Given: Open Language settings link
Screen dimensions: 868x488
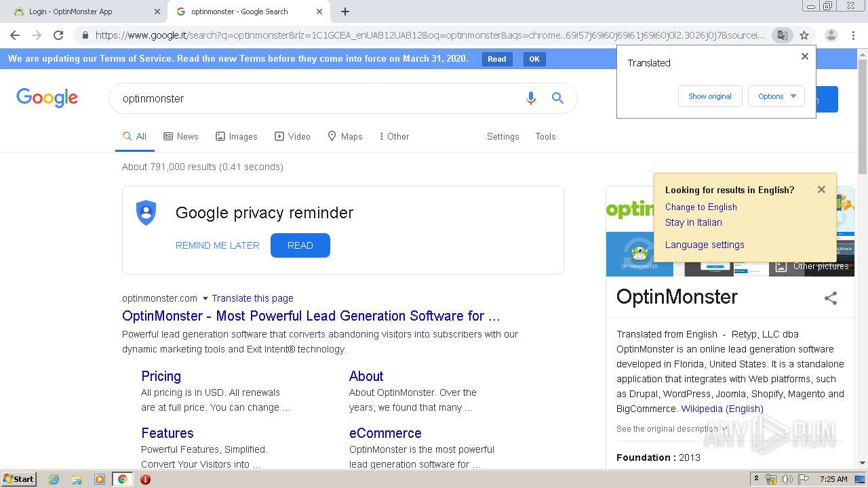Looking at the screenshot, I should (x=705, y=245).
